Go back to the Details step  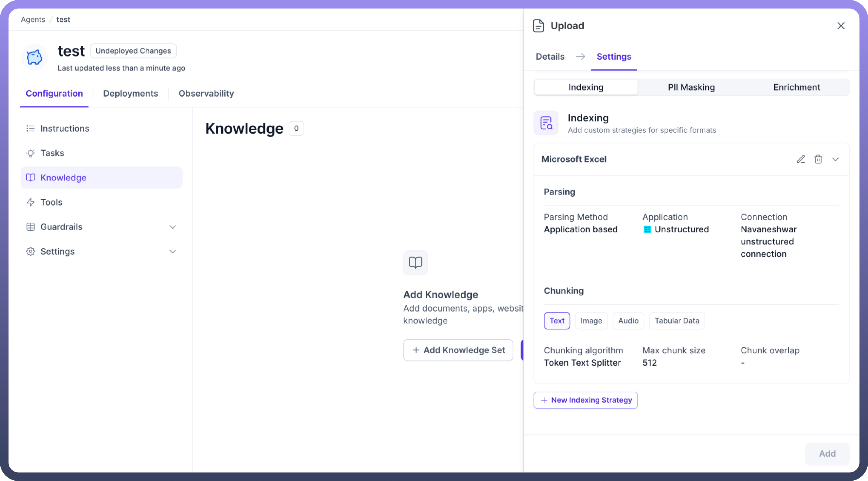click(550, 56)
